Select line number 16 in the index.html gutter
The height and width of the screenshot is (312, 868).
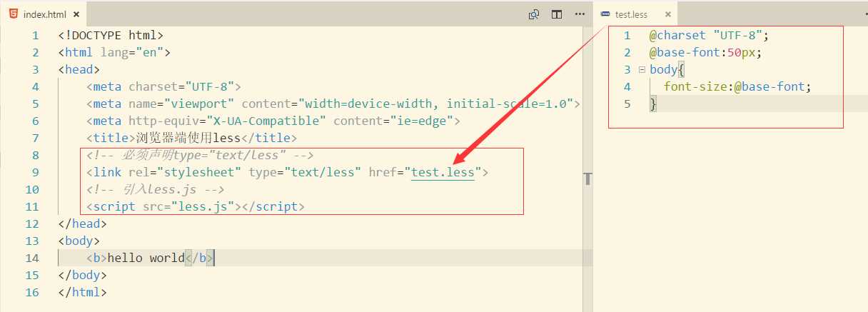click(x=32, y=292)
